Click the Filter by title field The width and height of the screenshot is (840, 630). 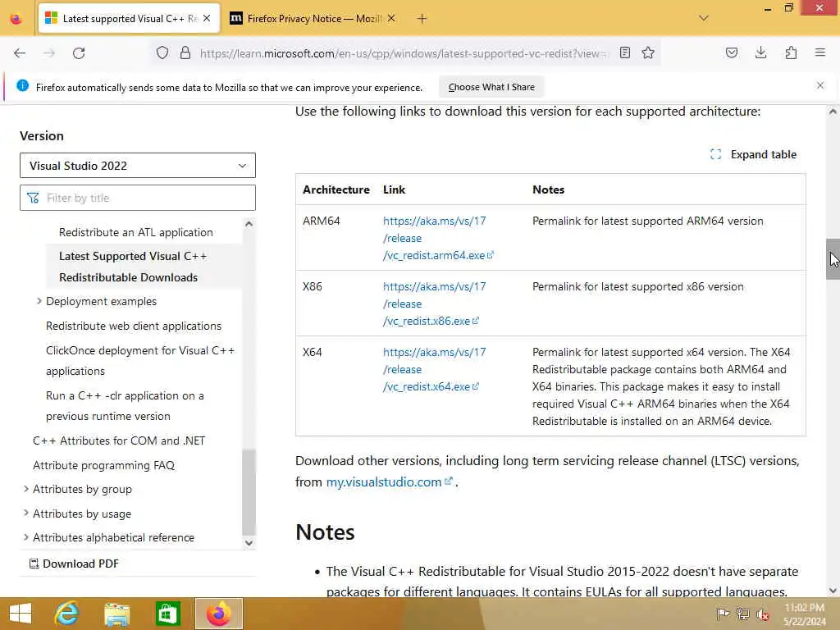tap(138, 198)
